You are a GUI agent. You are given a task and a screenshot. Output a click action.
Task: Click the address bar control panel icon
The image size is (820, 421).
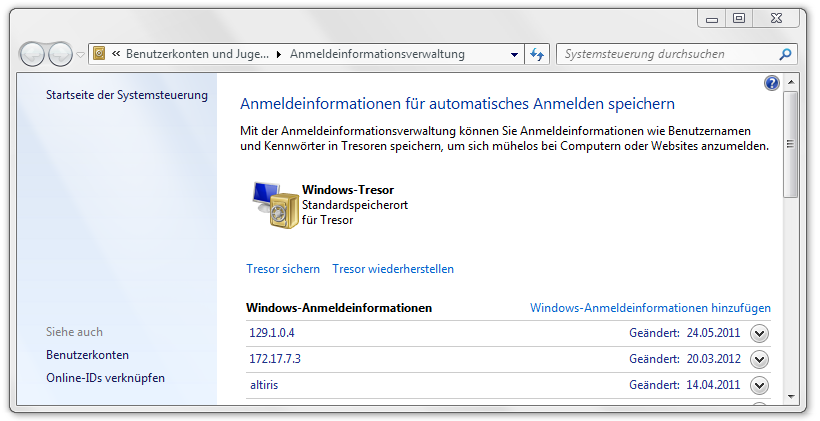pos(99,54)
